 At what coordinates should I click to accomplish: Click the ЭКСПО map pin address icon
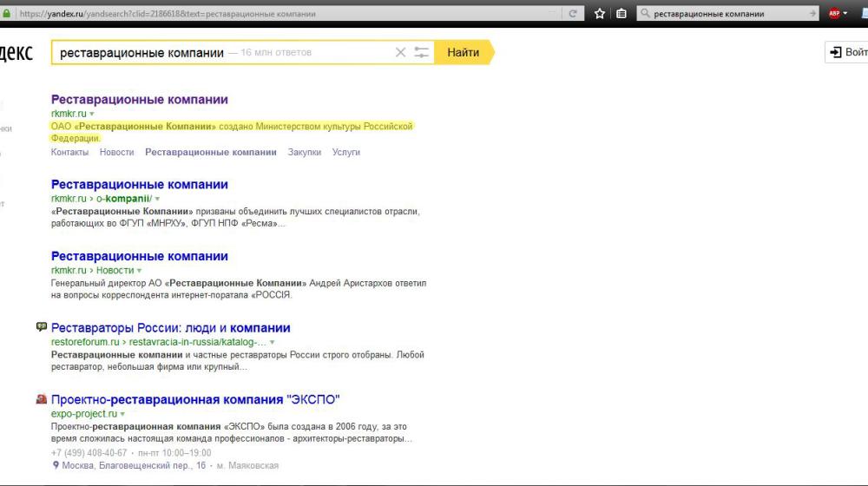pyautogui.click(x=56, y=465)
